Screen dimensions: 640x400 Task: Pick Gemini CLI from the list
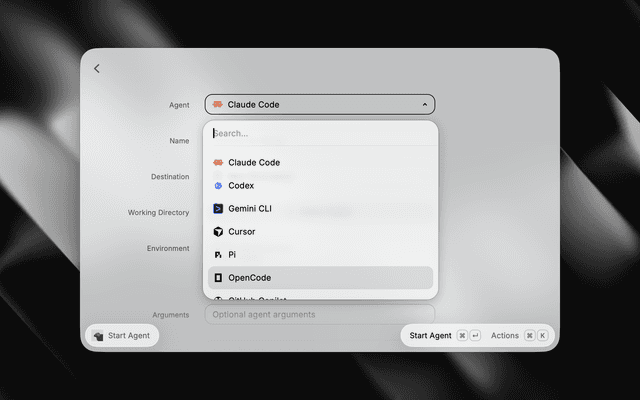(320, 209)
